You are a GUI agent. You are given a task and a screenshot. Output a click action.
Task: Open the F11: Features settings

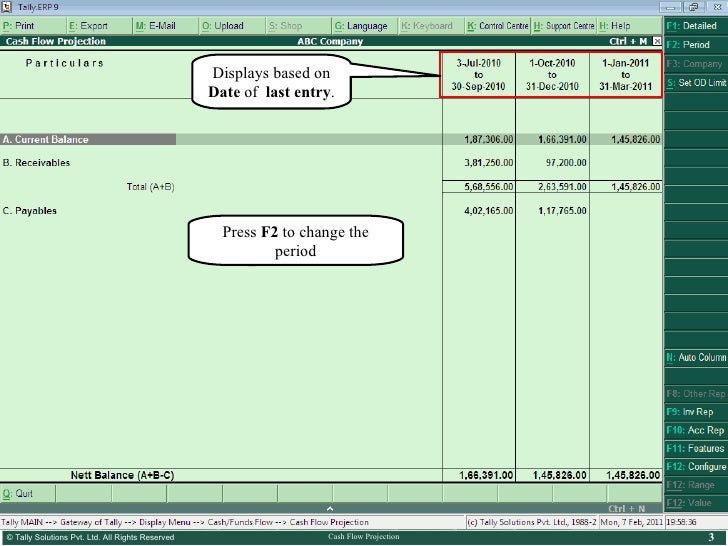(696, 449)
